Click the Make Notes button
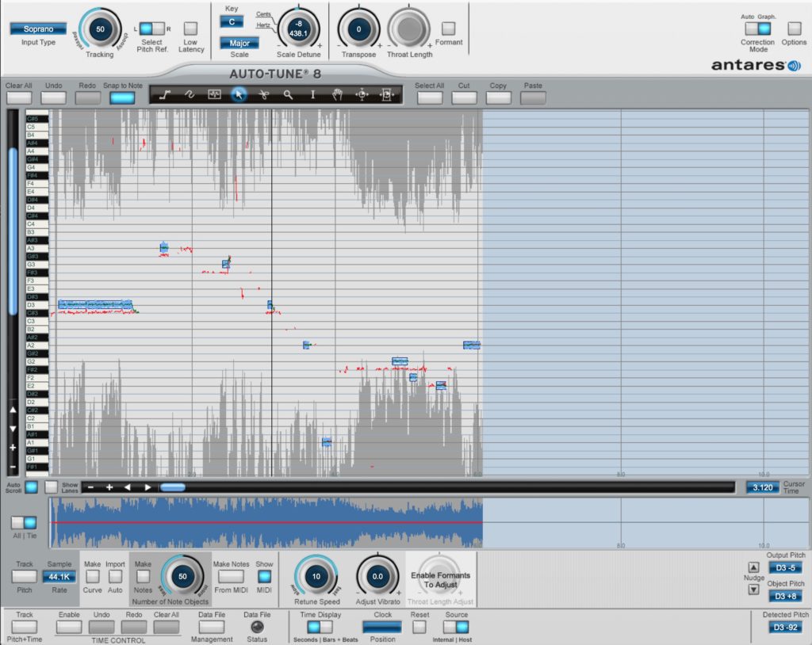The image size is (812, 645). [x=143, y=576]
